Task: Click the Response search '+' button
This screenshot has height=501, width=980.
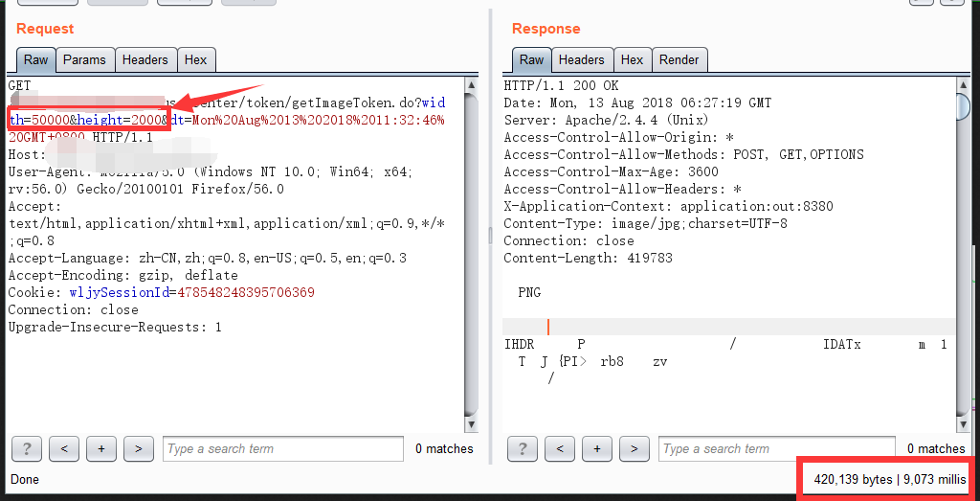Action: (597, 448)
